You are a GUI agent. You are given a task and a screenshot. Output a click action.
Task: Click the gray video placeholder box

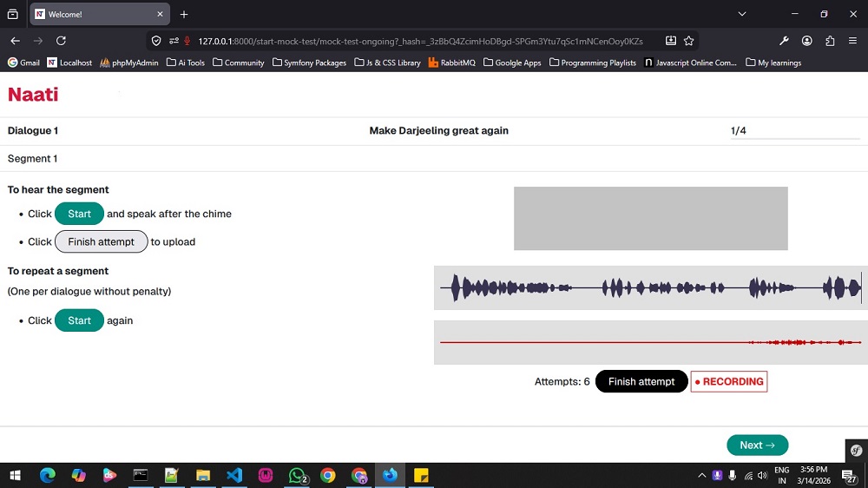pyautogui.click(x=650, y=218)
